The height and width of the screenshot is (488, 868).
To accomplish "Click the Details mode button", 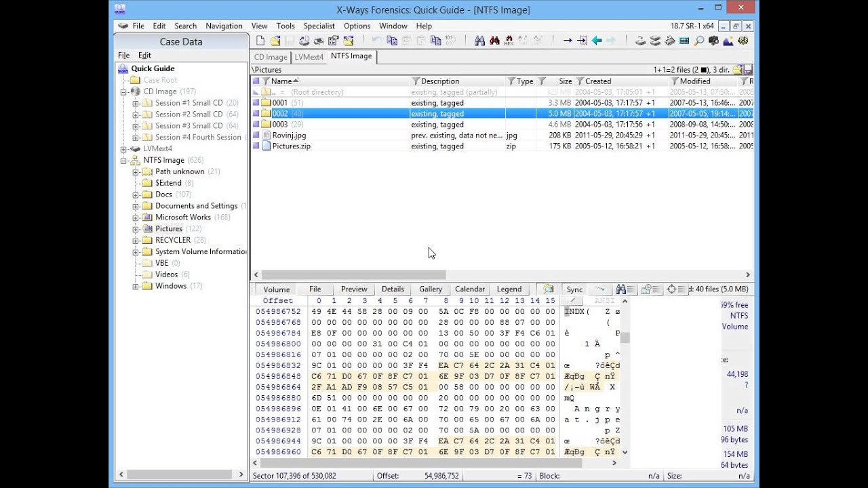I will [x=393, y=289].
